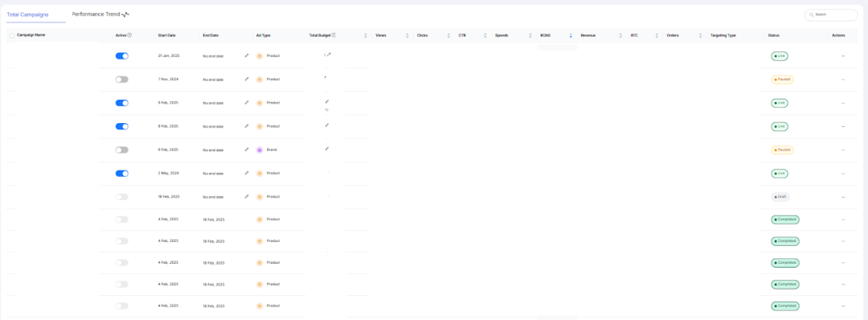Click info icon beside Total Budget header
The width and height of the screenshot is (868, 320).
[x=334, y=35]
